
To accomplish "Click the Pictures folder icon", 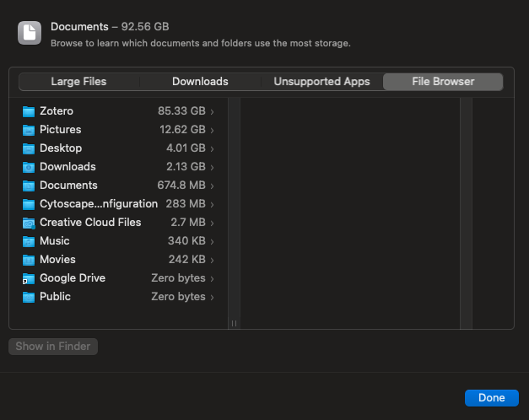I will (29, 130).
